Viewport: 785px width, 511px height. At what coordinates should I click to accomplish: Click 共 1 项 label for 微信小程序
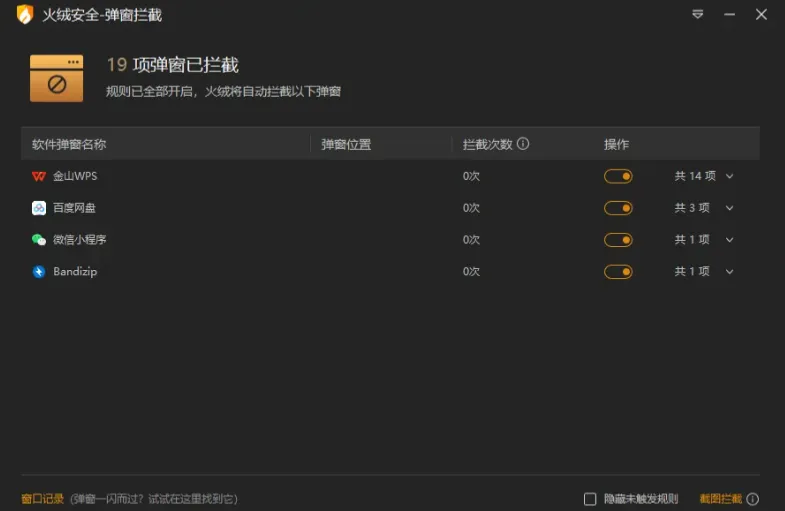(x=692, y=240)
